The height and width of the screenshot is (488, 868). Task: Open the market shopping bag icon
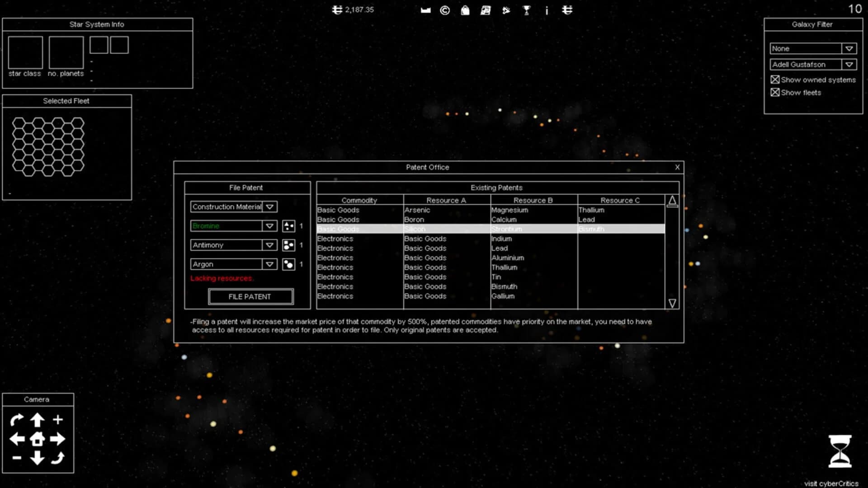[x=464, y=10]
